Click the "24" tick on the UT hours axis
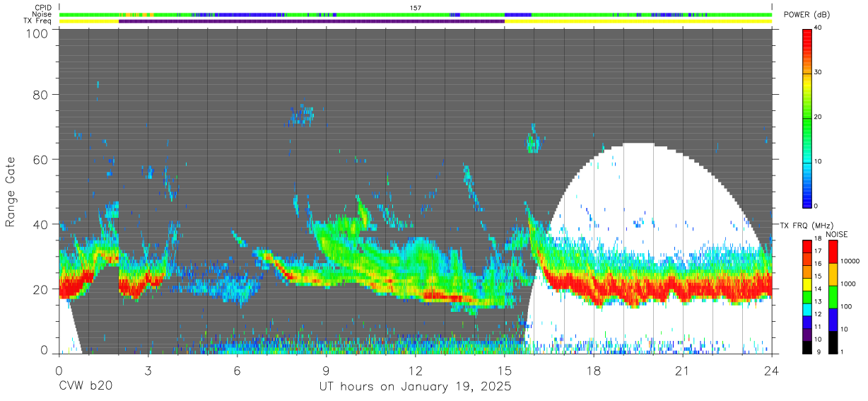868x401 pixels. pos(772,370)
